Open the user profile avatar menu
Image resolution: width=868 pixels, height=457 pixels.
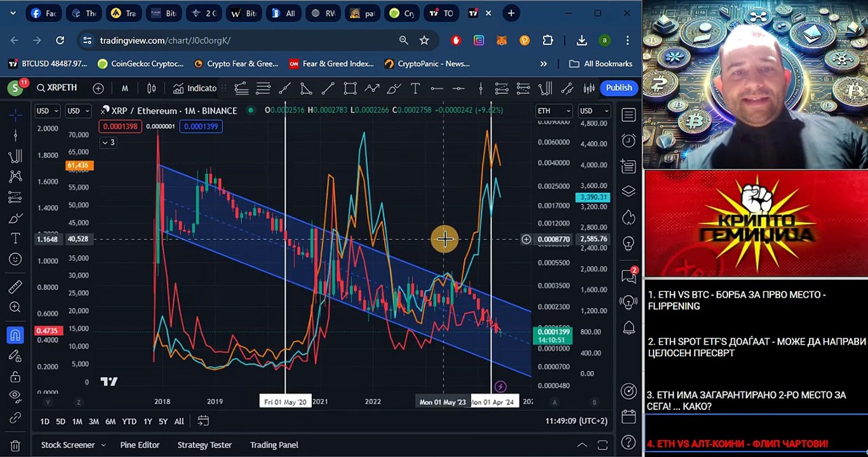(x=15, y=88)
